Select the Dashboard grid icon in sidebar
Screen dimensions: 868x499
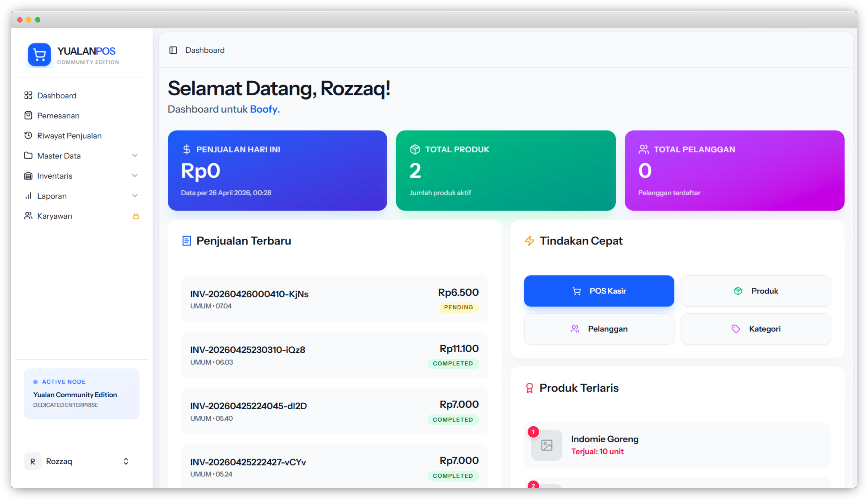[29, 96]
